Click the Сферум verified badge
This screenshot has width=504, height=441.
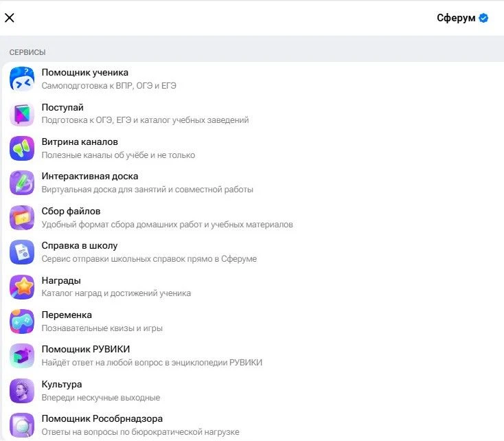(x=483, y=18)
